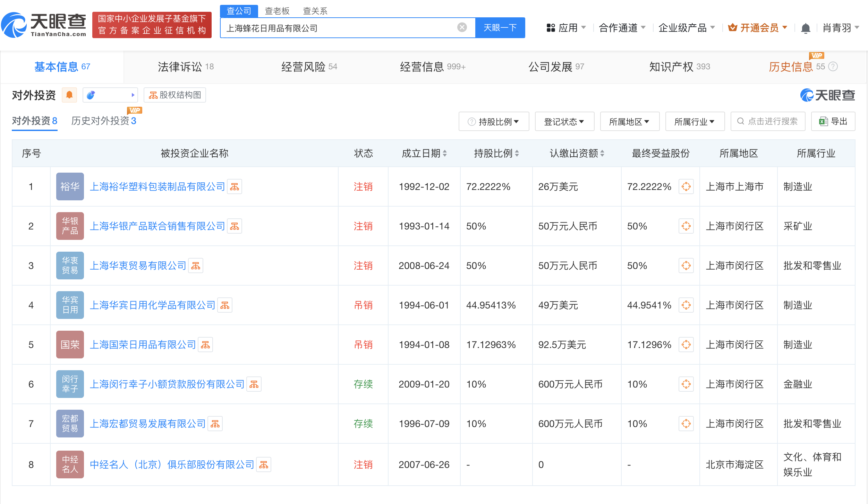Clear the search box text
Image resolution: width=868 pixels, height=504 pixels.
(462, 27)
